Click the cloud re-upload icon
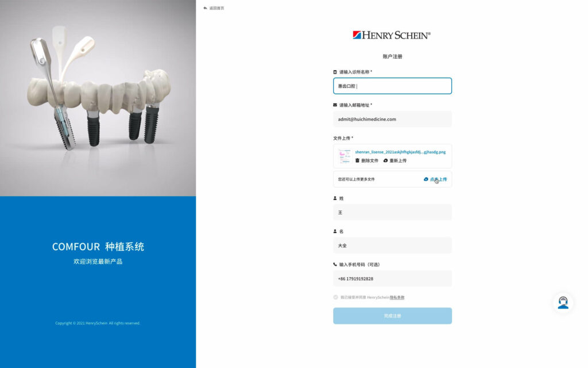Screen dimensions: 588x368 click(x=385, y=160)
